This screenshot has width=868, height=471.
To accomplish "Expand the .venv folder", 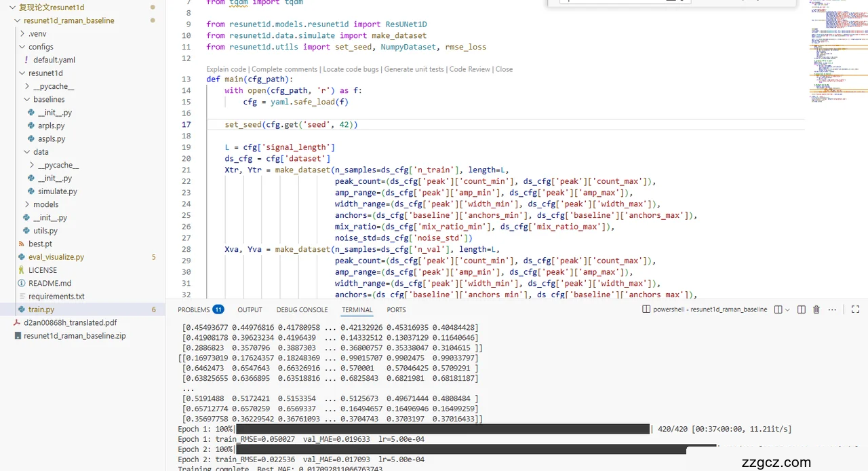I will 37,33.
